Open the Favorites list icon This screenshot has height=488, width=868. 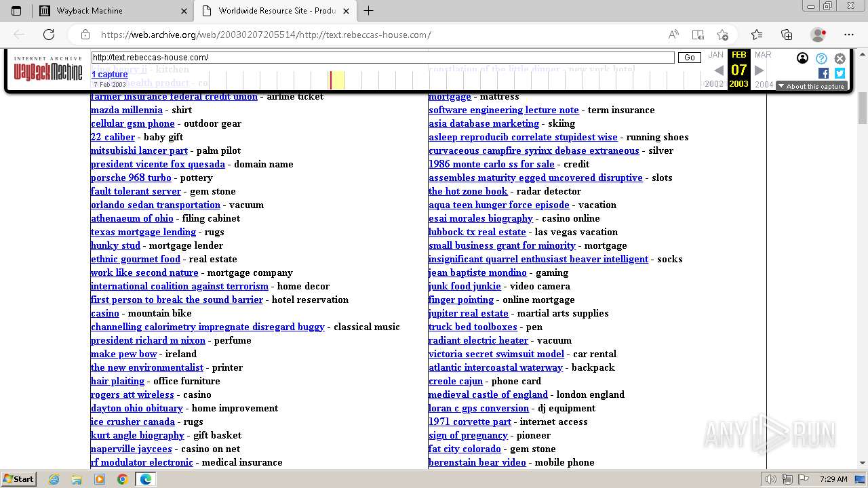coord(757,35)
